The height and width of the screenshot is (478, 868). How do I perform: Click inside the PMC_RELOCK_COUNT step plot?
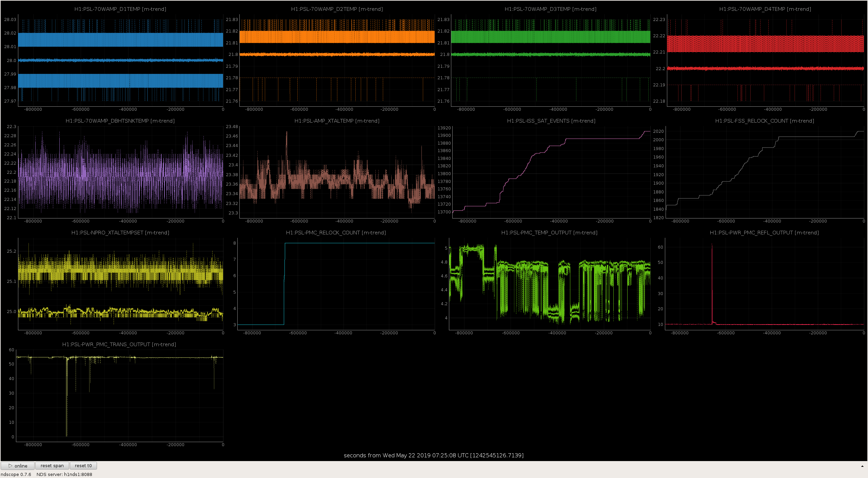coord(336,284)
